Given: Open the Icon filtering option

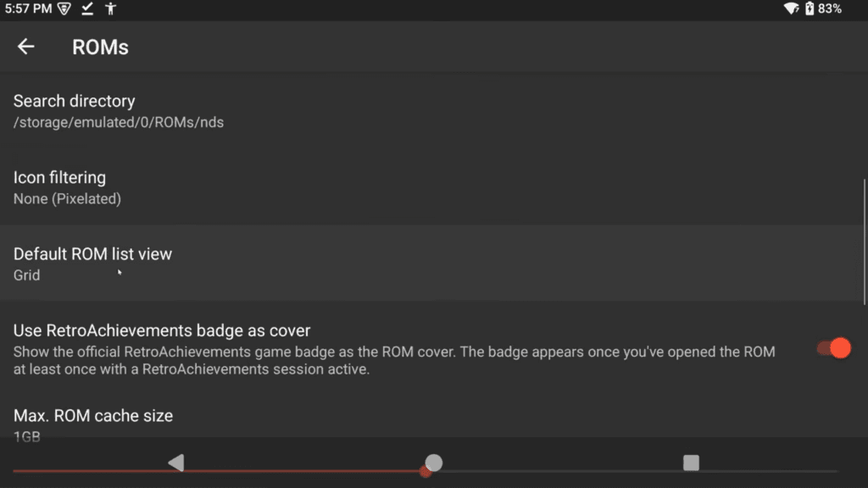Looking at the screenshot, I should pos(434,187).
